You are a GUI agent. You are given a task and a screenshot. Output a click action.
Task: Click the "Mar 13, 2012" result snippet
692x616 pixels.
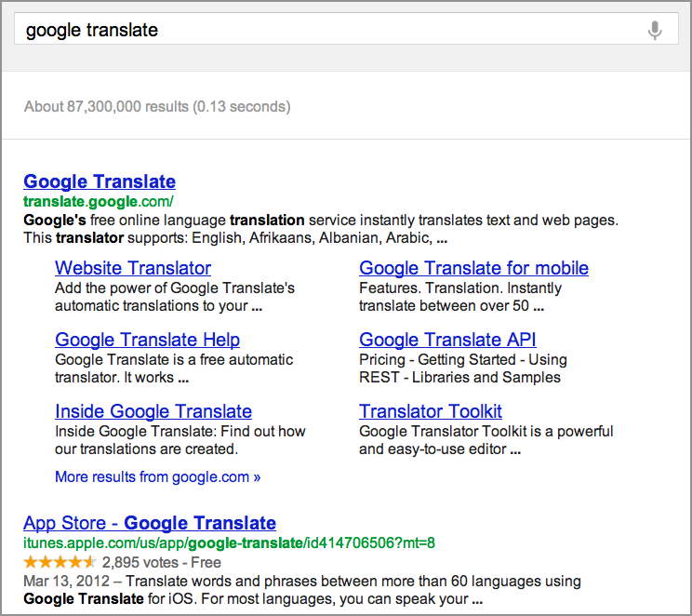pos(302,582)
